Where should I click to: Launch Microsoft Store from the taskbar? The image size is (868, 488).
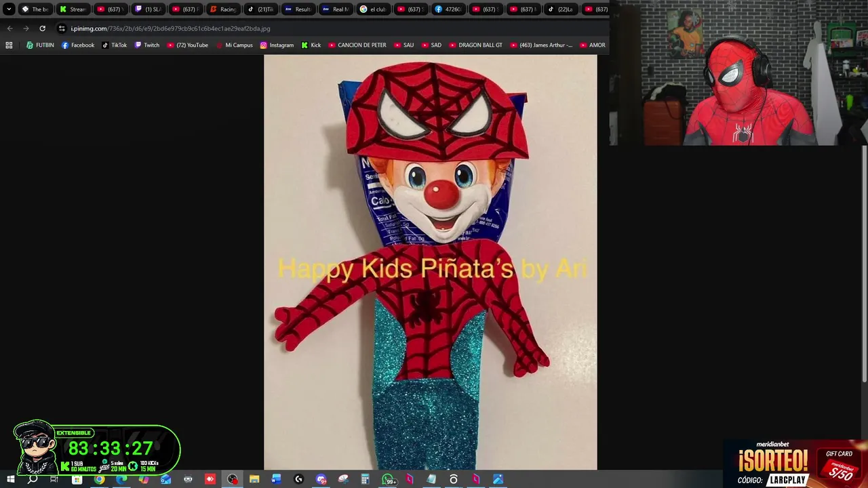(x=77, y=479)
